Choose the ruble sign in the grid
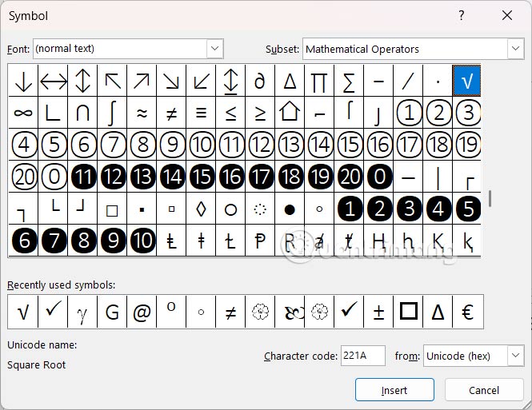 coord(260,240)
